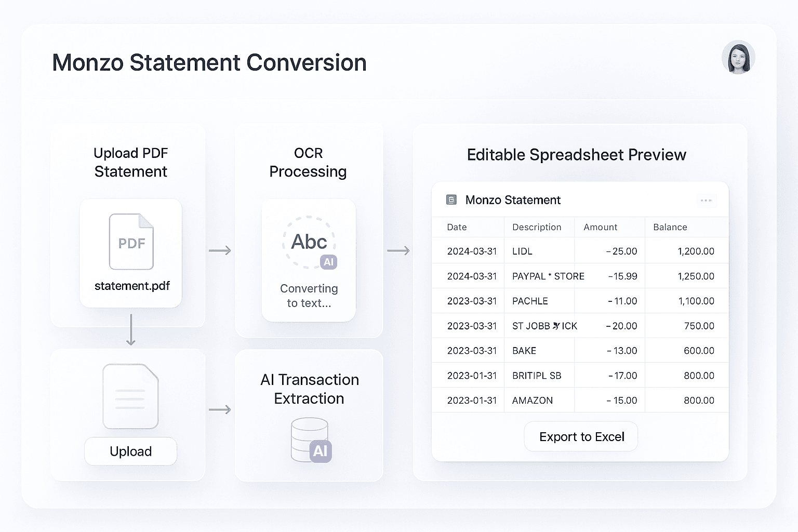Click the Monzo Statement sheet icon
The width and height of the screenshot is (798, 532).
[x=451, y=200]
